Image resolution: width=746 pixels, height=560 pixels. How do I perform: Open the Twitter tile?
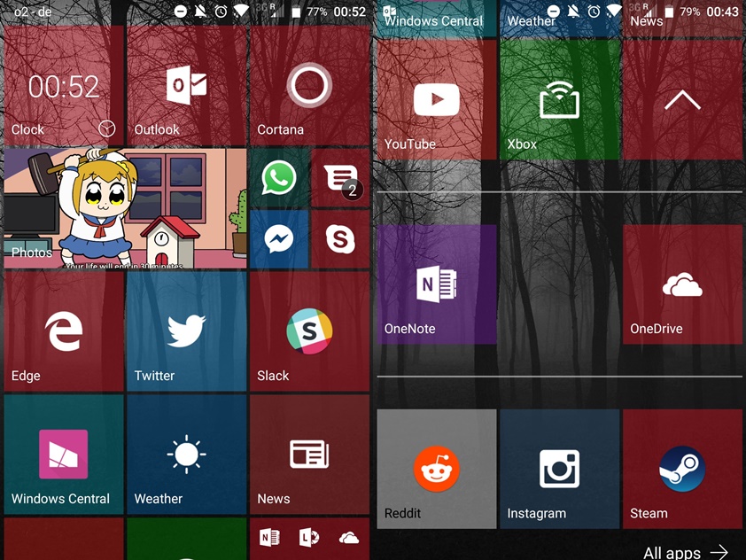click(186, 331)
